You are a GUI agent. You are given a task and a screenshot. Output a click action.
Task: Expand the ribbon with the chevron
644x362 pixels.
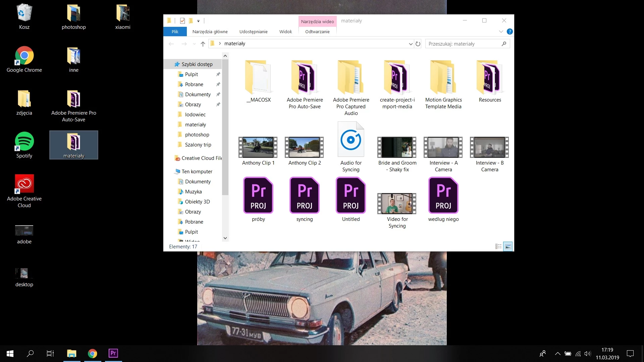(x=501, y=32)
